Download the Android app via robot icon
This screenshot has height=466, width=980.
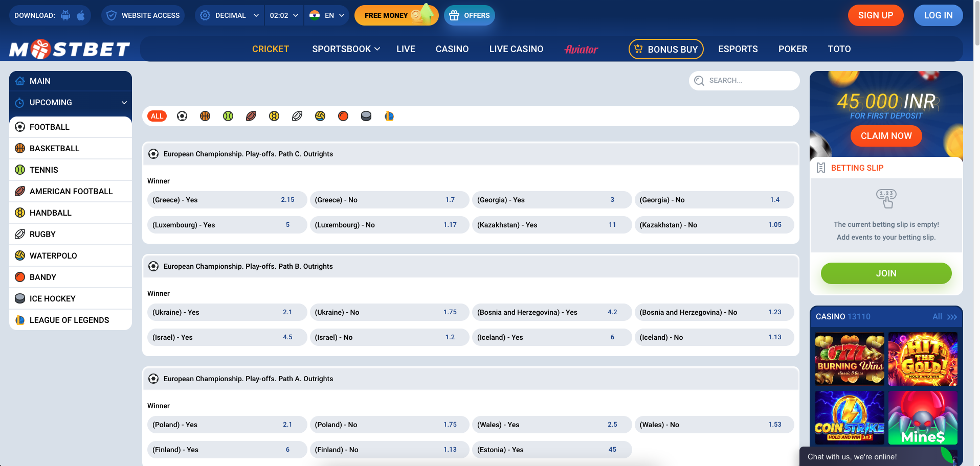[65, 15]
